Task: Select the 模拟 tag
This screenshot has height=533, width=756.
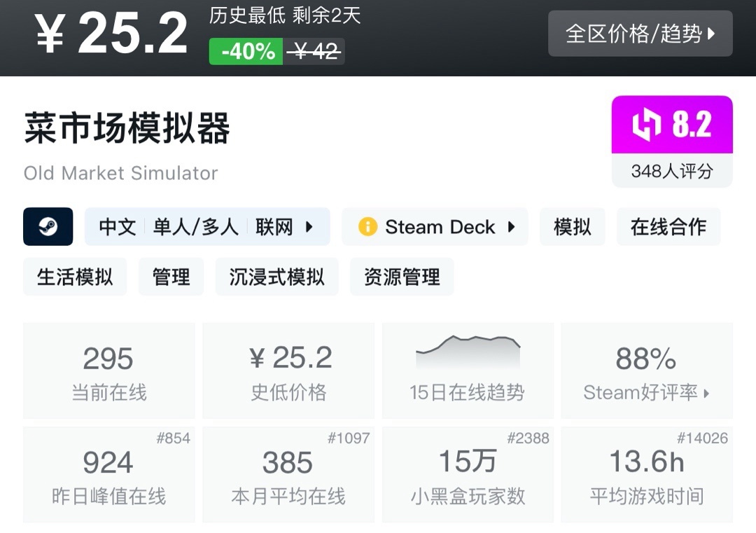Action: [572, 227]
